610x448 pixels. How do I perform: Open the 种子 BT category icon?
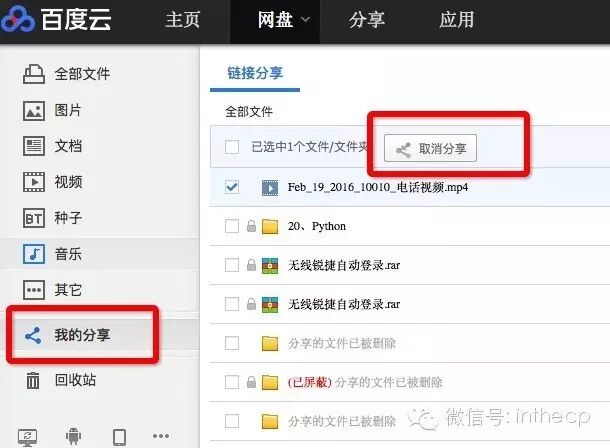pyautogui.click(x=34, y=218)
